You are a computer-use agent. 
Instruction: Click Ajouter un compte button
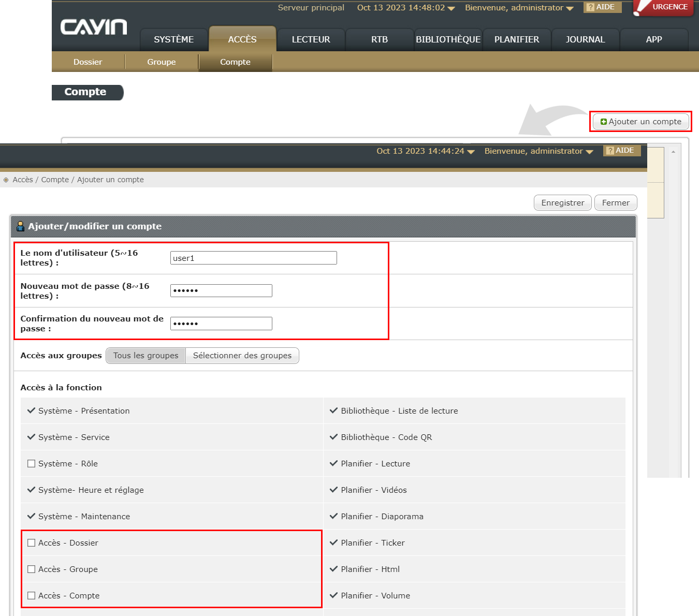[x=640, y=122]
